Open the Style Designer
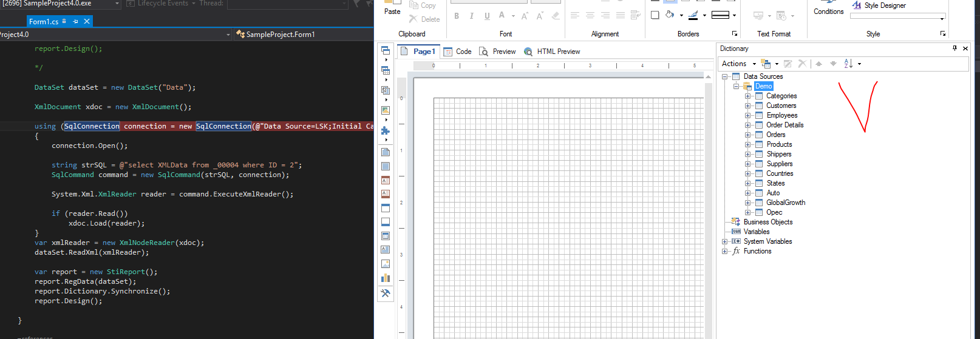The height and width of the screenshot is (339, 980). pos(879,5)
